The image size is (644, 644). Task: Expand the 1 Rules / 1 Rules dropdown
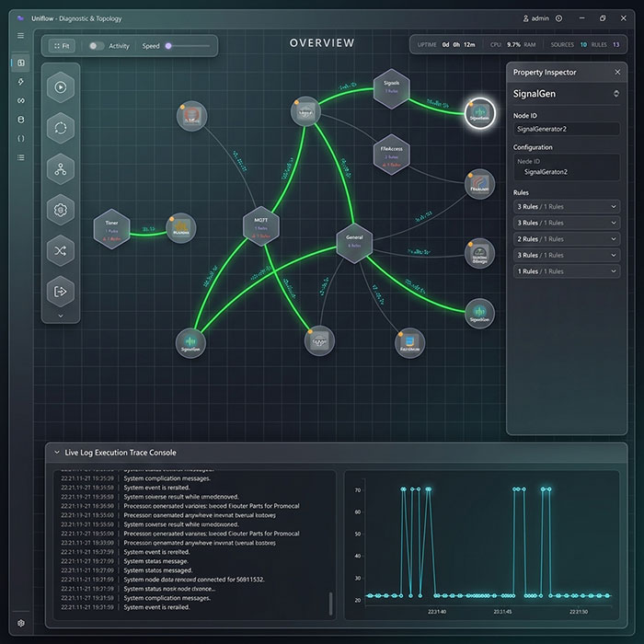[x=567, y=271]
